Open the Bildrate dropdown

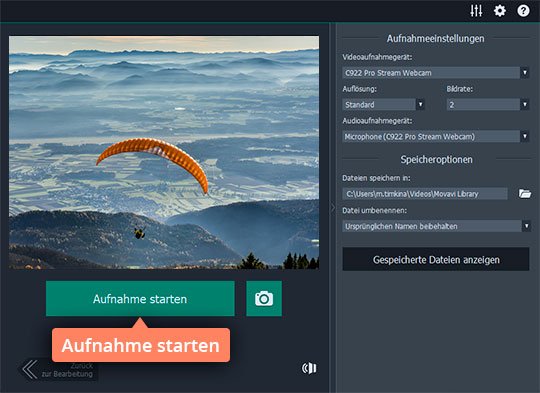click(x=488, y=104)
